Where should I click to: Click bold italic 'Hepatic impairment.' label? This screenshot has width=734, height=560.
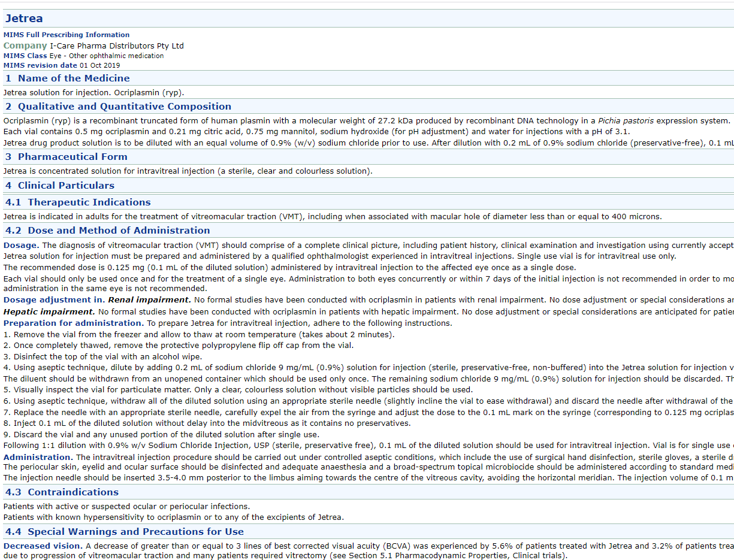point(49,312)
